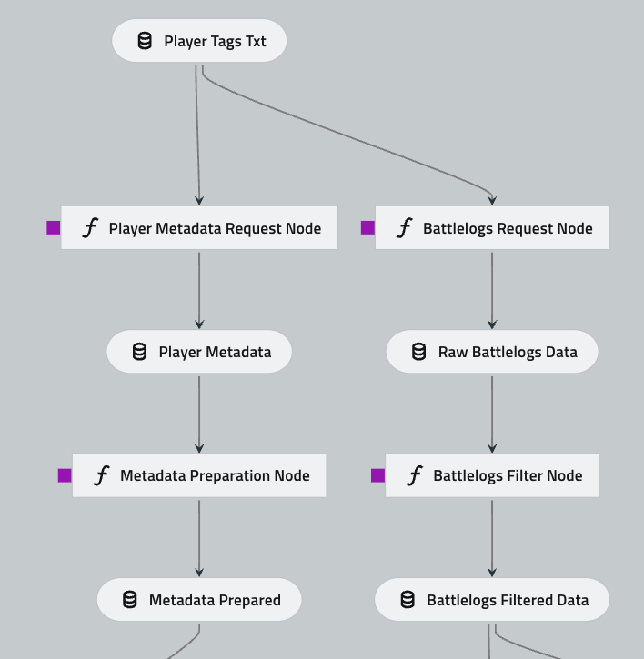
Task: Click the function icon on Metadata Preparation Node
Action: (x=101, y=475)
